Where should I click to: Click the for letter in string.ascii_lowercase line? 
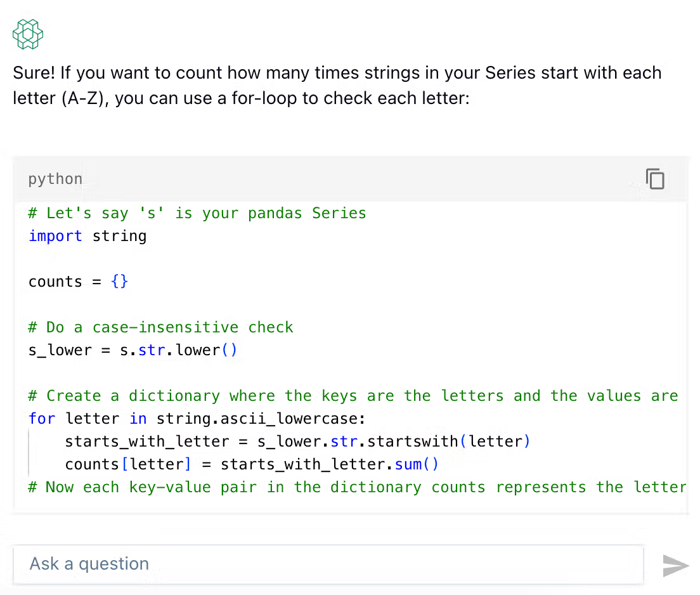197,419
